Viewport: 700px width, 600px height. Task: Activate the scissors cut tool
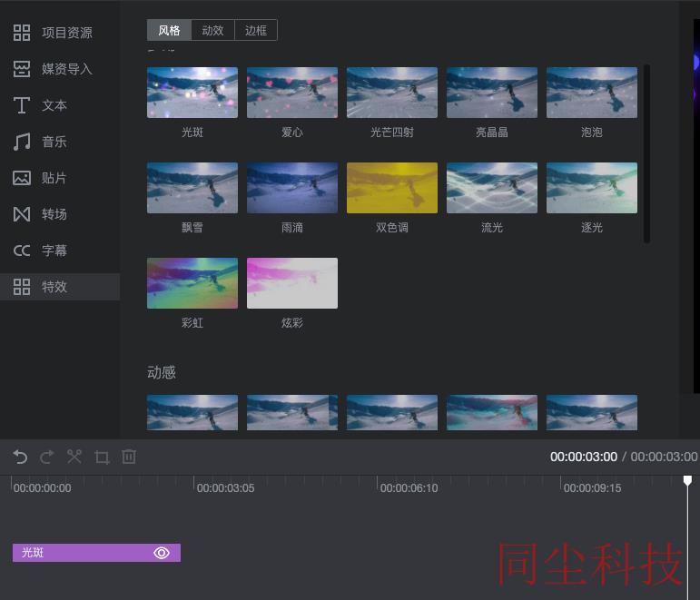point(74,457)
